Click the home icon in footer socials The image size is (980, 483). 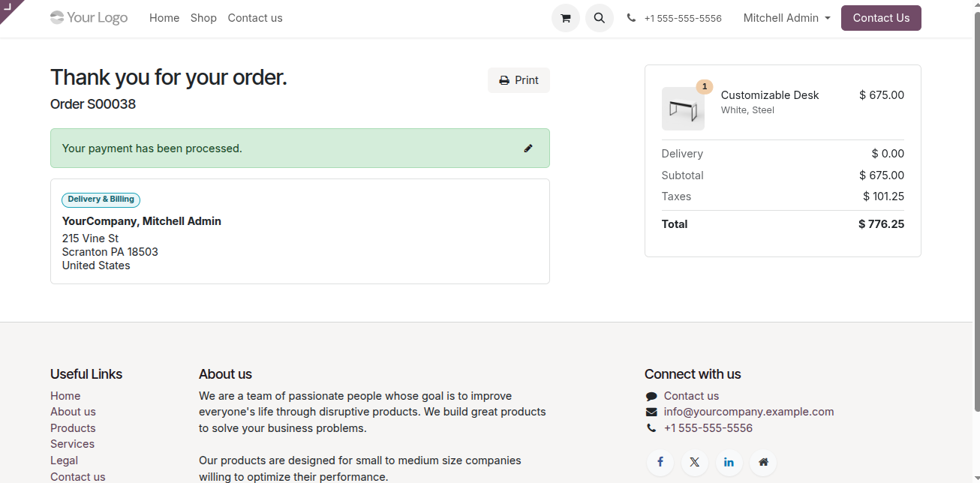click(x=763, y=462)
